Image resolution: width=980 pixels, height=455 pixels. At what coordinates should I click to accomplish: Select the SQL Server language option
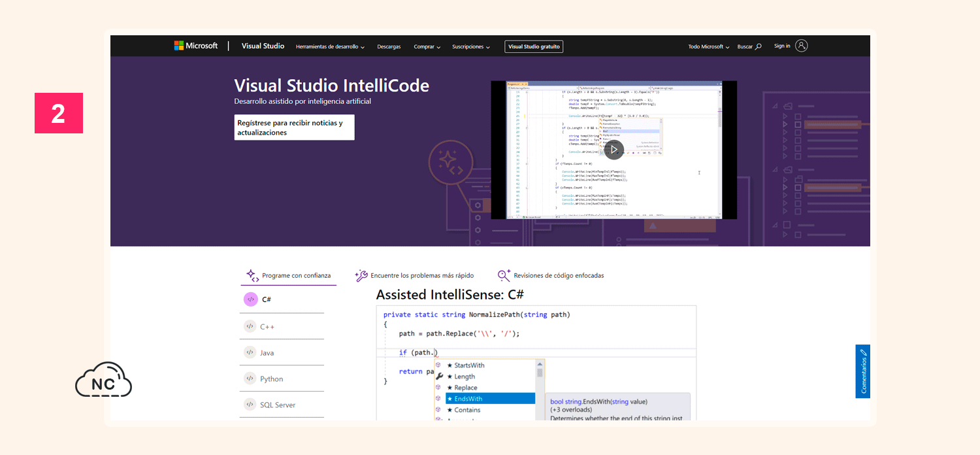[282, 405]
